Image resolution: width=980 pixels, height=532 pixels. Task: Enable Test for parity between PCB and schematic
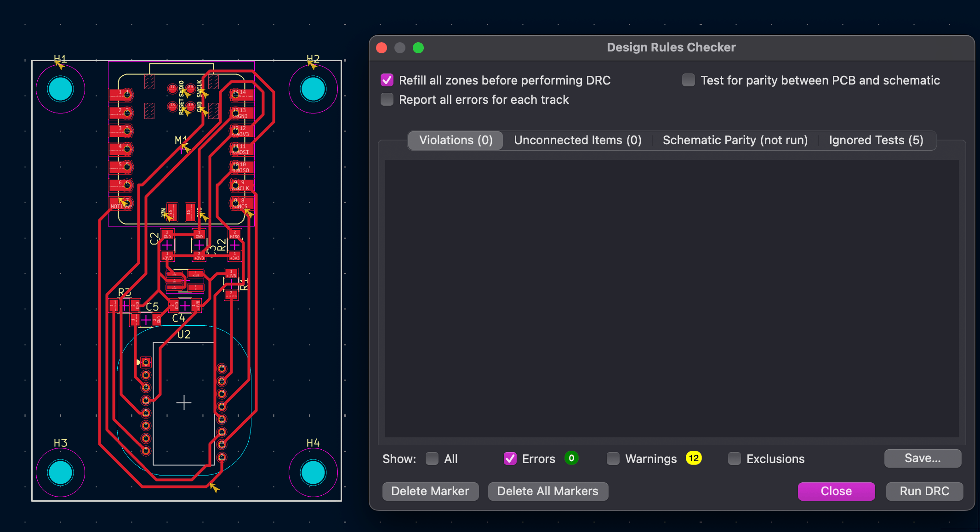pos(688,80)
